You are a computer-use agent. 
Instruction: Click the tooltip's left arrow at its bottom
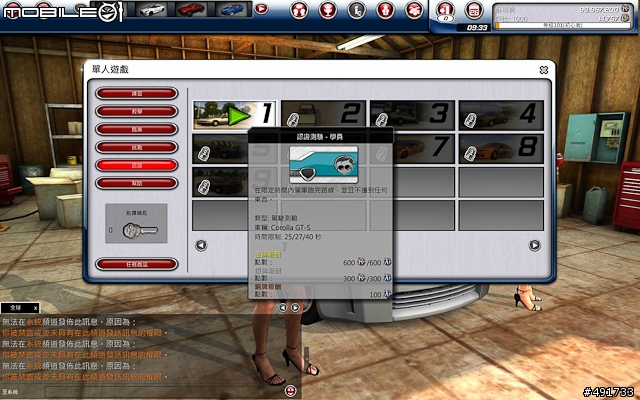pos(282,307)
